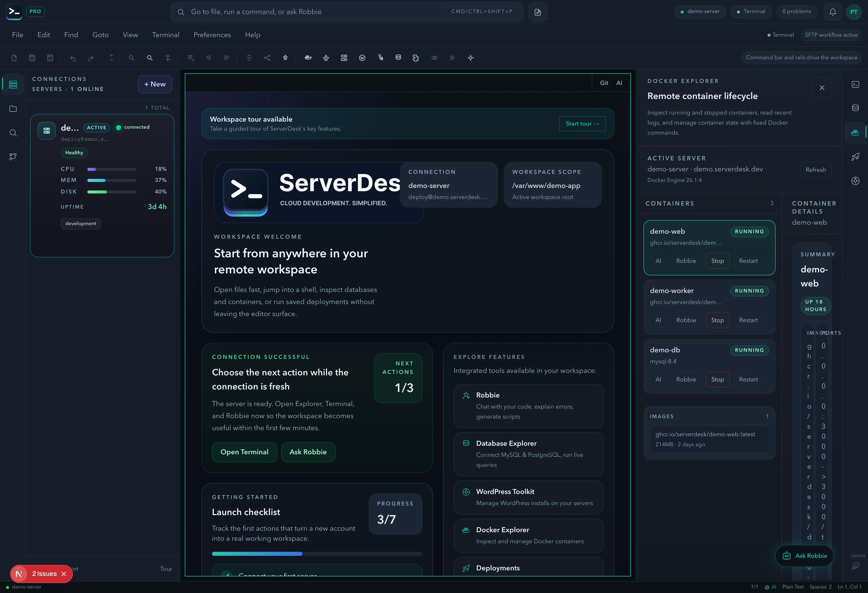868x593 pixels.
Task: Restart the demo-worker container
Action: pyautogui.click(x=748, y=320)
